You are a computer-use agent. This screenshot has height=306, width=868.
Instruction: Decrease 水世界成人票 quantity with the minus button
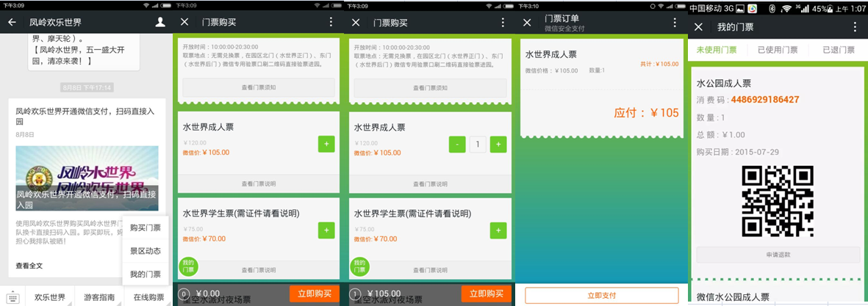click(x=456, y=145)
